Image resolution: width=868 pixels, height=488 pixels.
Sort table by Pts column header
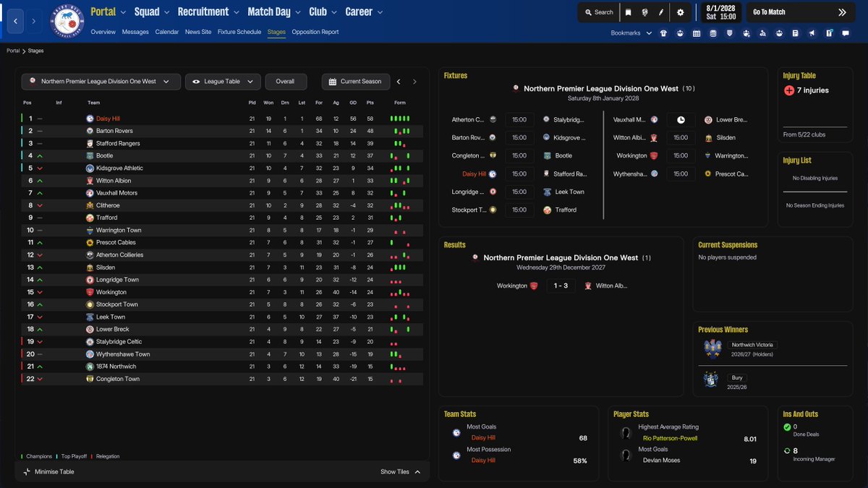[370, 103]
